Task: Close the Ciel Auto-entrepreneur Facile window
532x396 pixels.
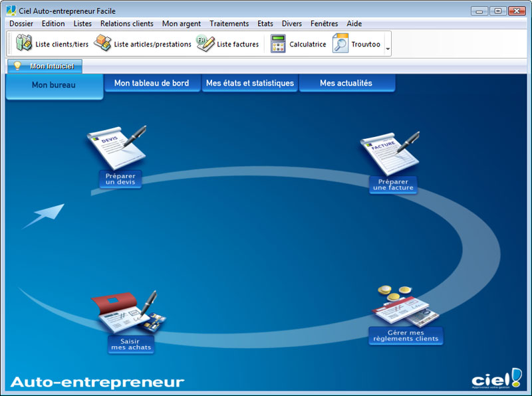Action: click(x=517, y=11)
